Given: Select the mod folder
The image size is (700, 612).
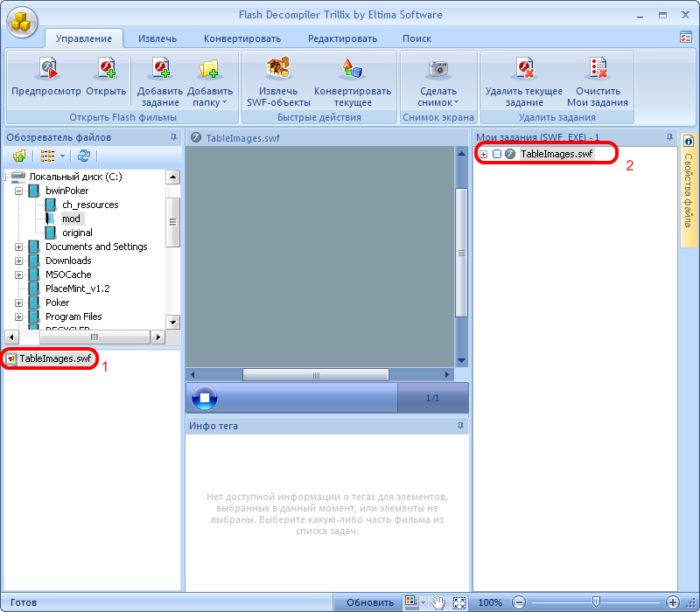Looking at the screenshot, I should (x=71, y=219).
